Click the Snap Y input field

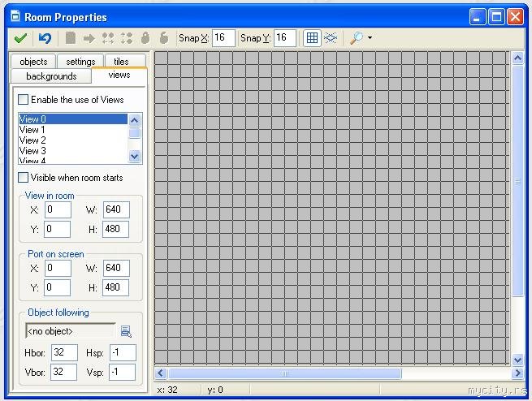point(284,37)
